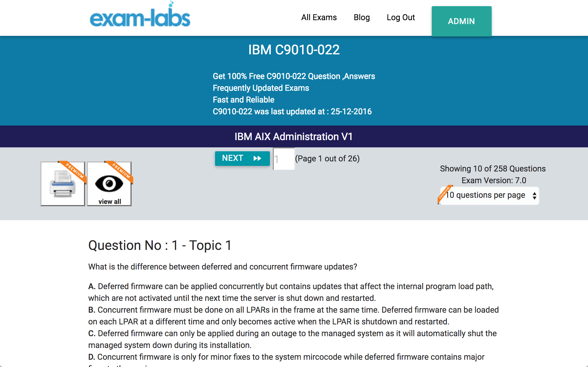
Task: Go to NEXT page of questions
Action: pos(242,158)
